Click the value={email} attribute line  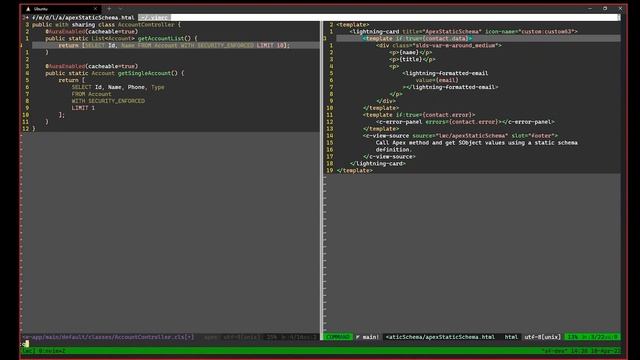pyautogui.click(x=437, y=80)
